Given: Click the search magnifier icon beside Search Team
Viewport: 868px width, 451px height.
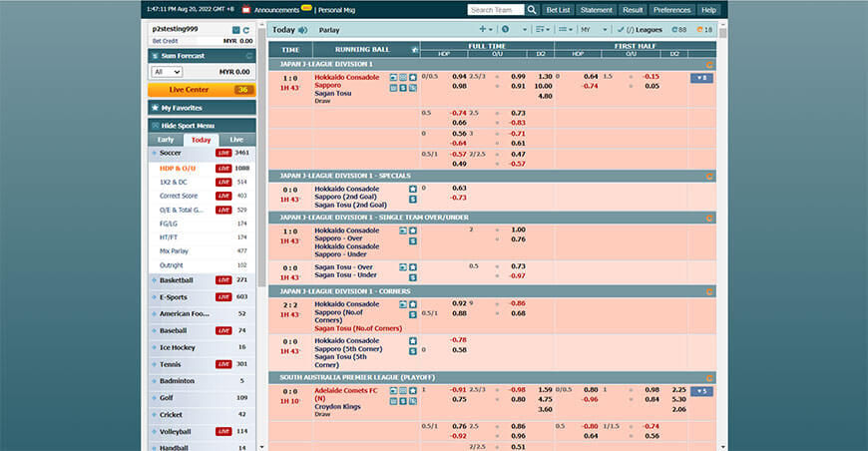Looking at the screenshot, I should pyautogui.click(x=532, y=10).
